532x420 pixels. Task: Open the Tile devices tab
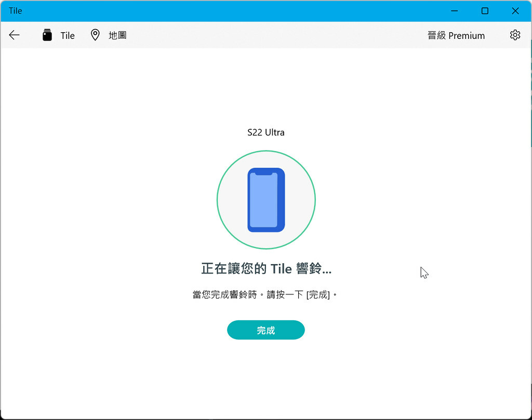tap(58, 35)
